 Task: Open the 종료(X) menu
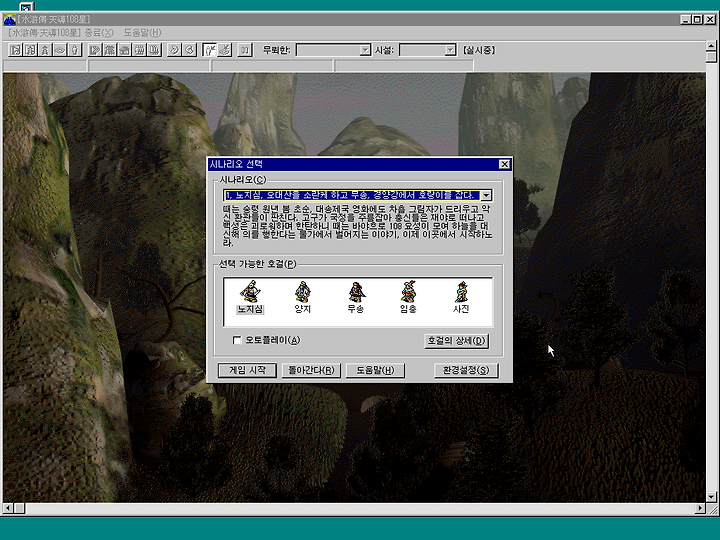click(x=99, y=33)
